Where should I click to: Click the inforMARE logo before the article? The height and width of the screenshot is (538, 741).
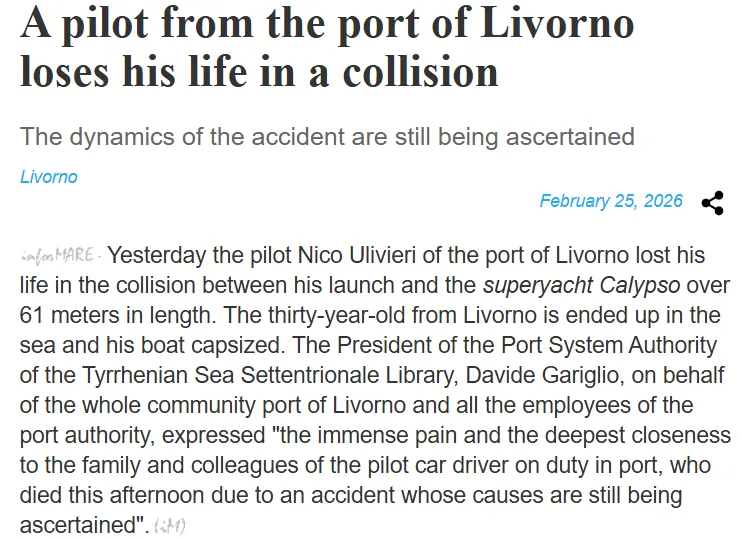pyautogui.click(x=60, y=256)
